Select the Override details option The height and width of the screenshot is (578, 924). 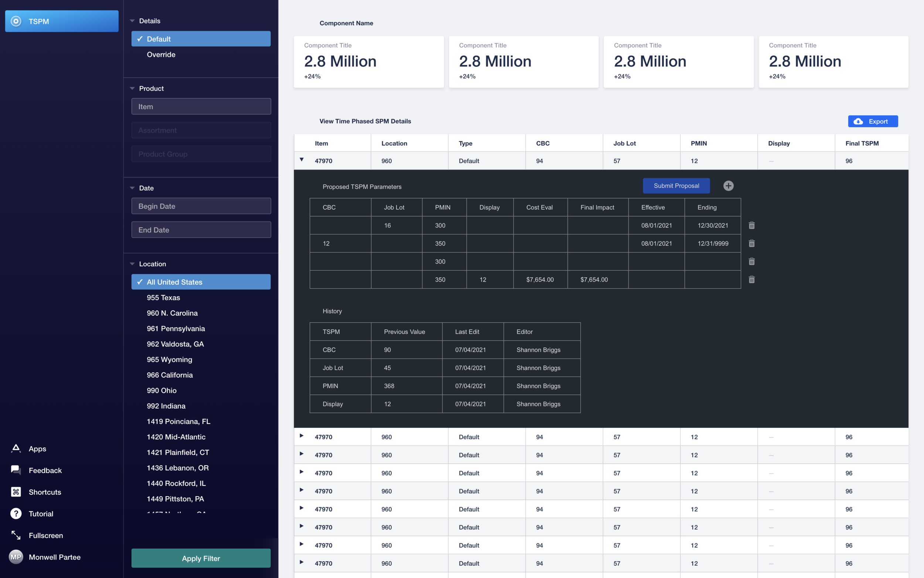161,54
